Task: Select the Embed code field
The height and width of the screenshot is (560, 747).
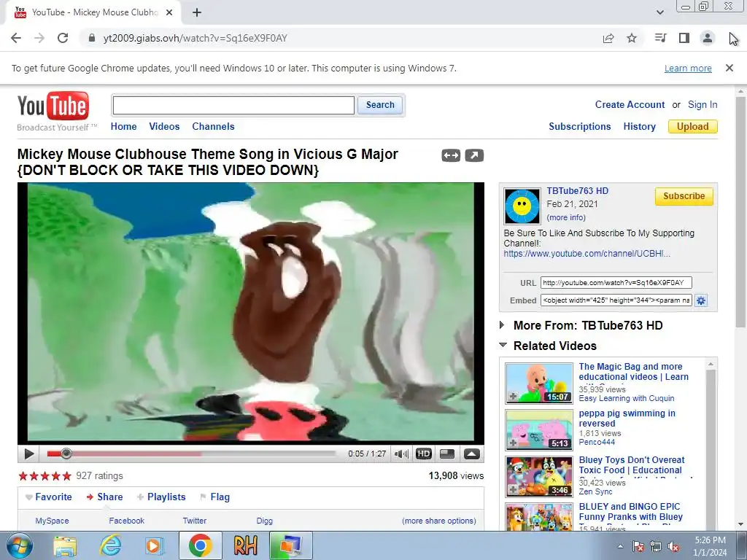Action: [616, 300]
